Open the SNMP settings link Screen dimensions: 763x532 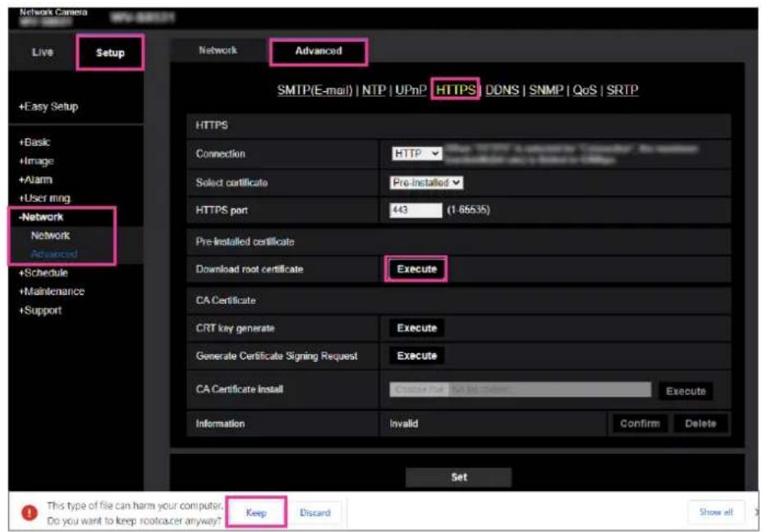tap(546, 90)
